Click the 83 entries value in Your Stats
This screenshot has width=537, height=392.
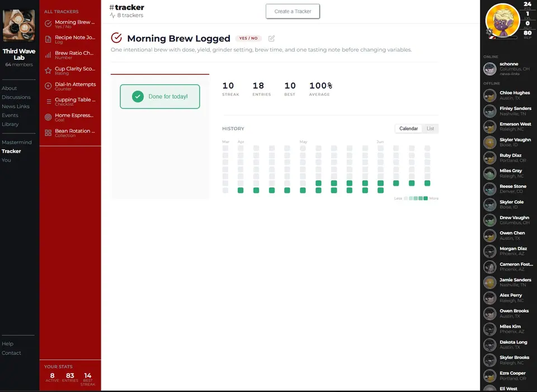pyautogui.click(x=70, y=376)
